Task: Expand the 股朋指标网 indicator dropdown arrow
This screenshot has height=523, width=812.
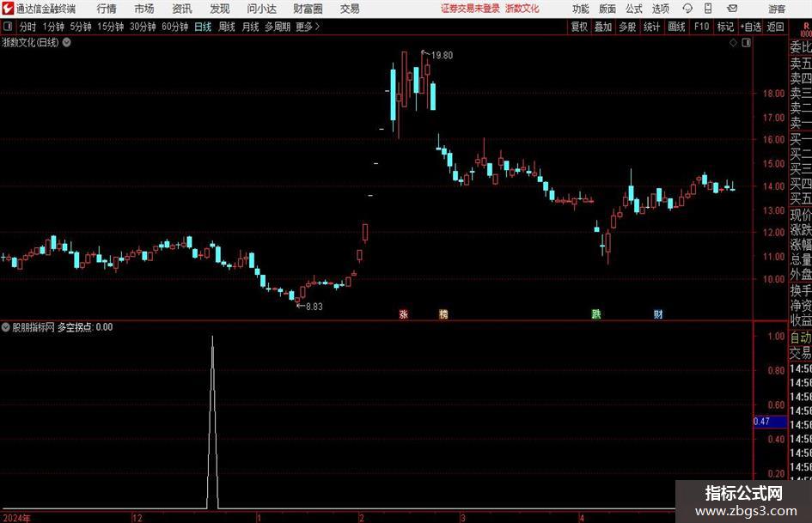Action: pyautogui.click(x=6, y=326)
